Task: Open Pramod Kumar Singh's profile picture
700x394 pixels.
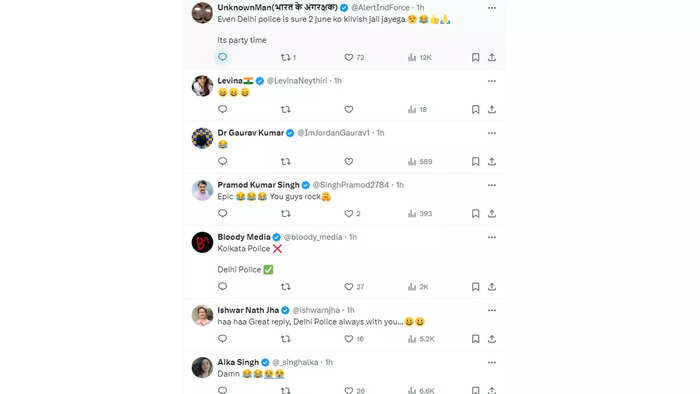Action: 202,190
